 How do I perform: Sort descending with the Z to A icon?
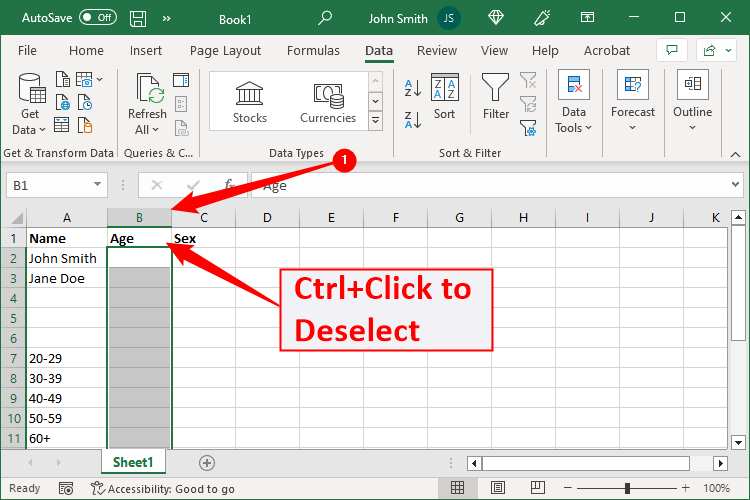click(413, 119)
